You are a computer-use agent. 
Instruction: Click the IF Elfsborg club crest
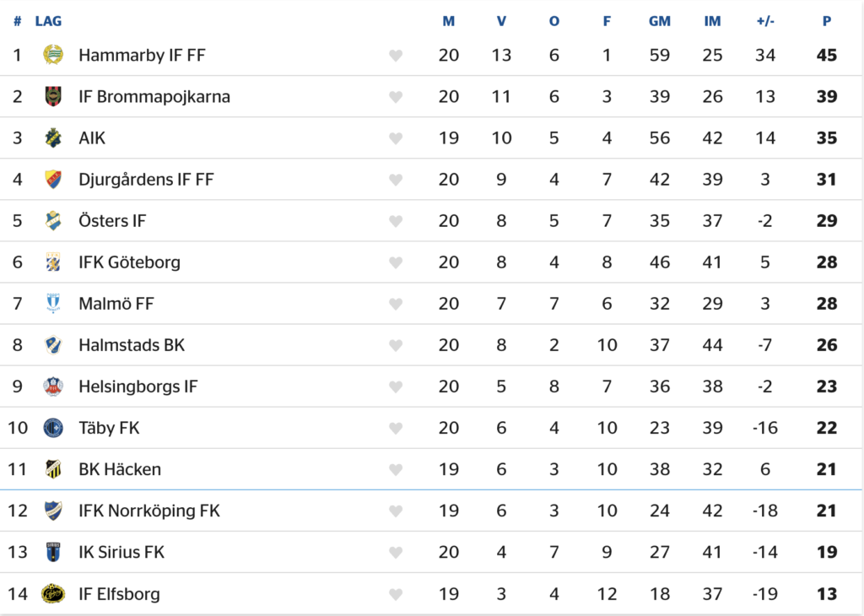pos(53,593)
